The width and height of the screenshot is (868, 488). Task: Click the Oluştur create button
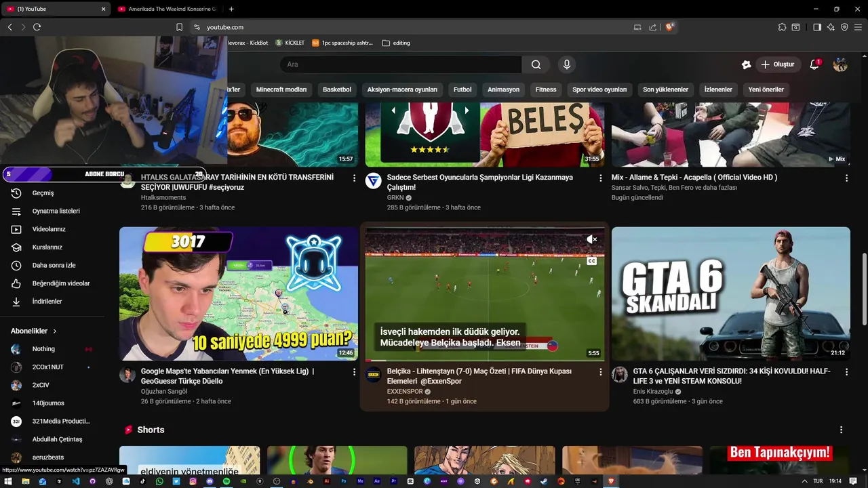(x=778, y=64)
